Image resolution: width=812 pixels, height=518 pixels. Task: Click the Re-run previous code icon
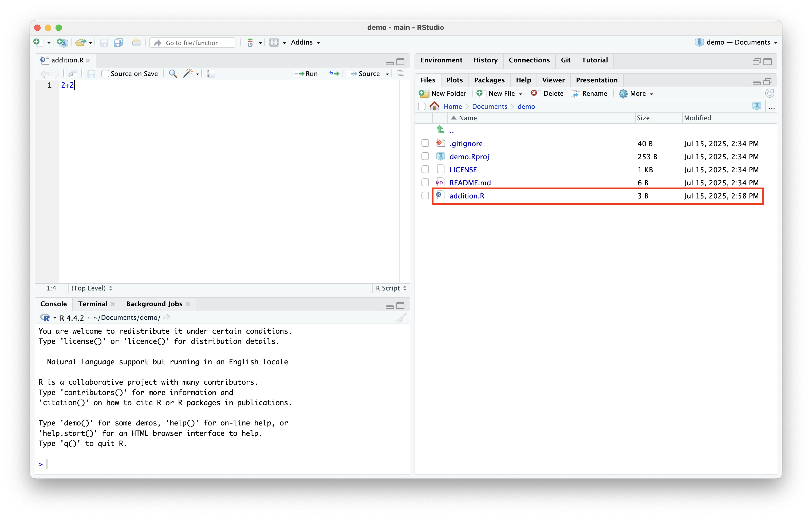click(x=334, y=73)
